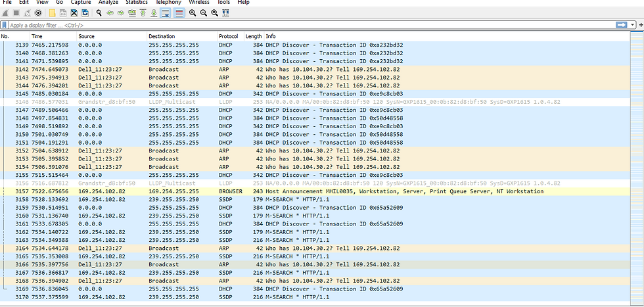Screen dimensions: 644x307
Task: Stop capture using the square toolbar icon
Action: click(16, 13)
